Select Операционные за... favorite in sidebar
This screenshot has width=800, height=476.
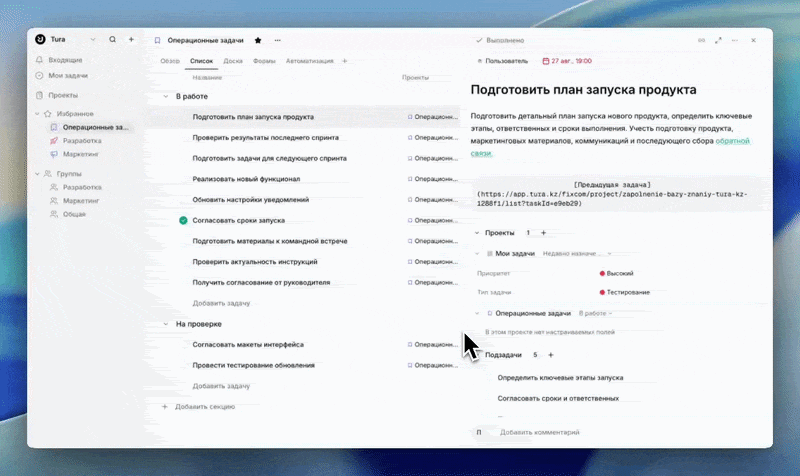(x=95, y=127)
